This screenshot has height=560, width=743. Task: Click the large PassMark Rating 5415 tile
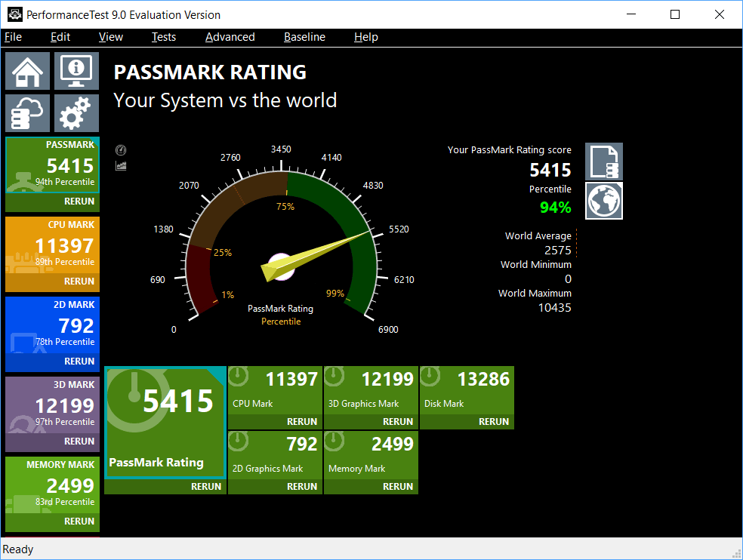pyautogui.click(x=165, y=422)
